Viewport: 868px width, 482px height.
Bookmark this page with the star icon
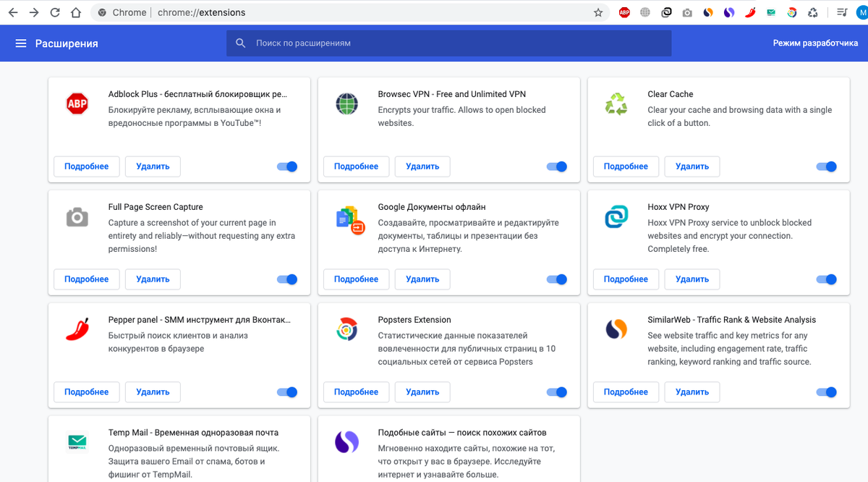tap(598, 12)
